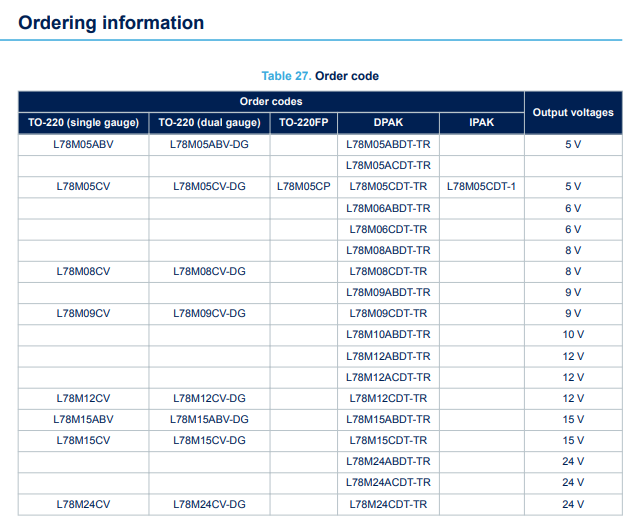Click the L78M09CV cell
This screenshot has width=630, height=525.
84,313
